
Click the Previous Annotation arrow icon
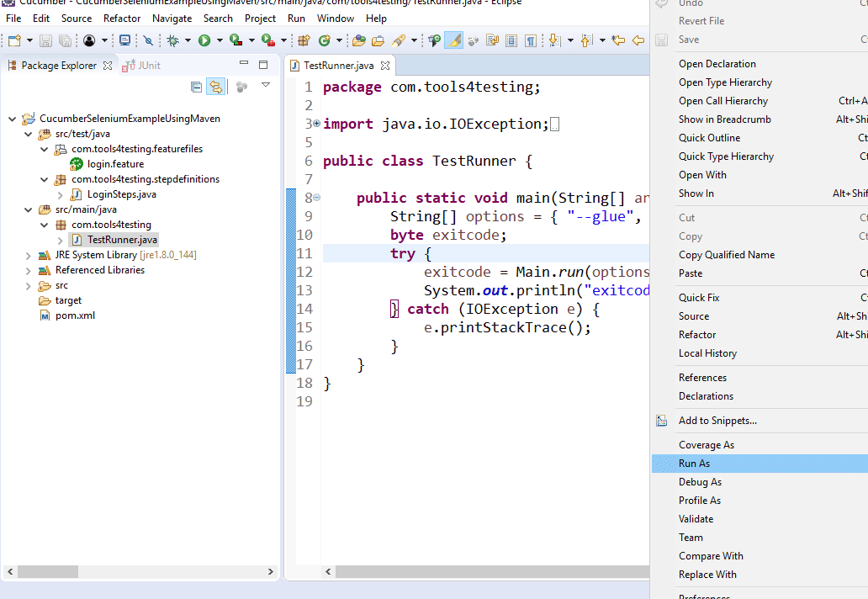[586, 40]
